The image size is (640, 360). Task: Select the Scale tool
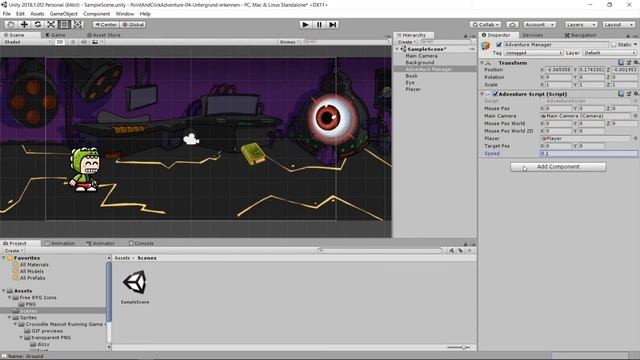51,24
